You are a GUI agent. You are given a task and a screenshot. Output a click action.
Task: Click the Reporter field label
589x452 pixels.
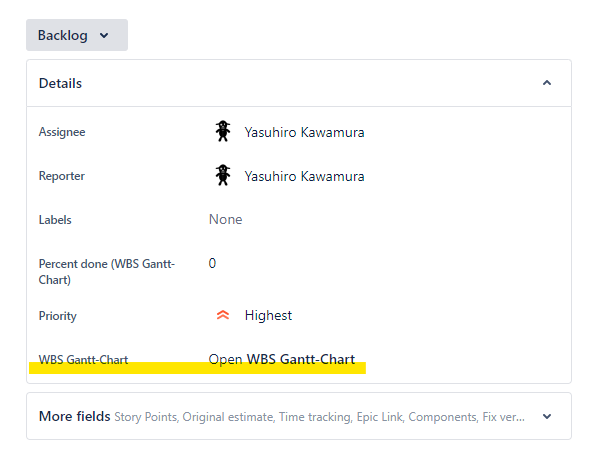point(62,176)
